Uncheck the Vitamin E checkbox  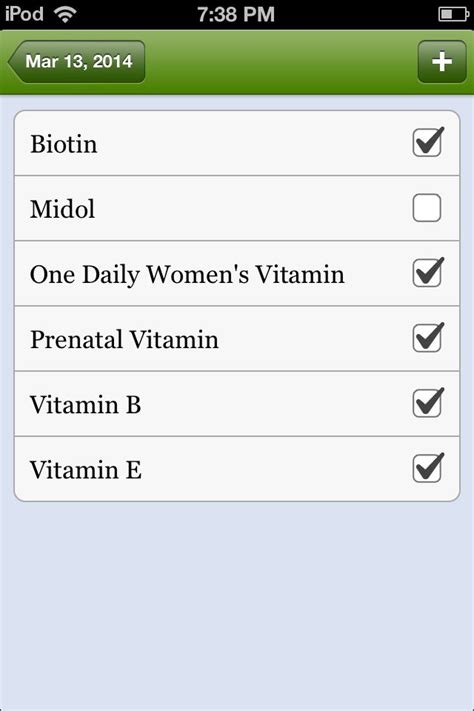click(427, 468)
